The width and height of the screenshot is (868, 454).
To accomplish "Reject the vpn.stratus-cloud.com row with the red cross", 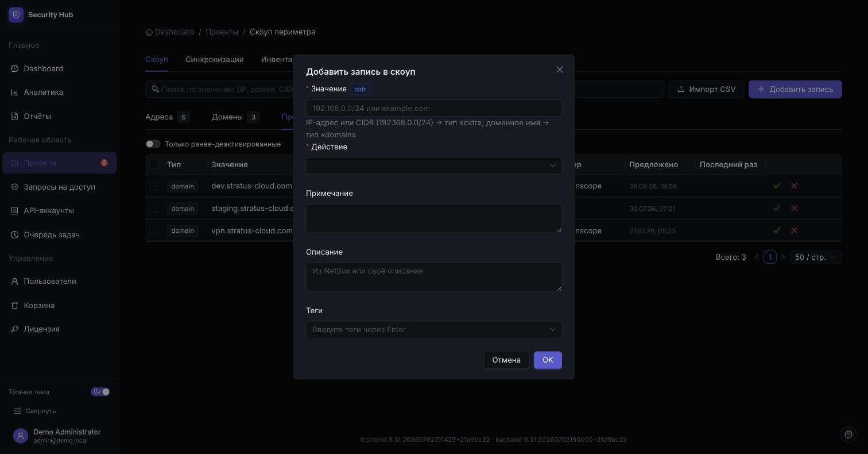I will point(794,230).
